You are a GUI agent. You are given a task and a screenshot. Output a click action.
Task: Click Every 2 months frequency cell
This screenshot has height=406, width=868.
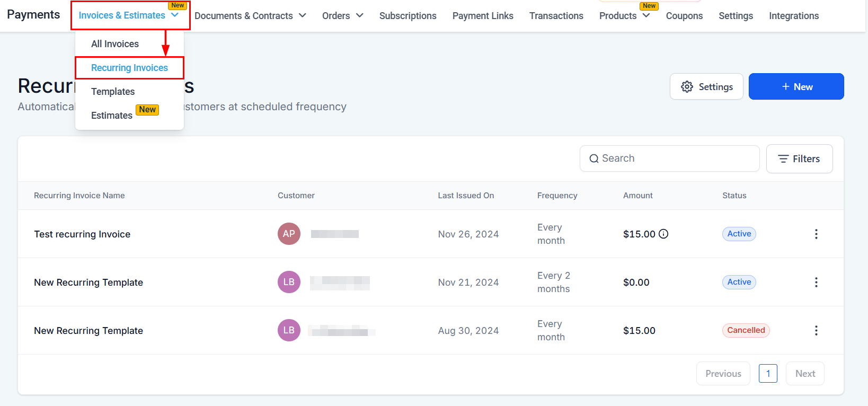click(554, 282)
